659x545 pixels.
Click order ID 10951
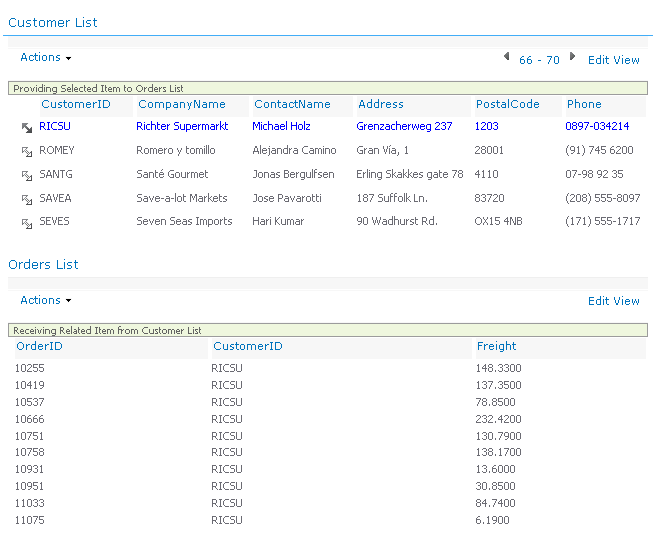coord(29,486)
